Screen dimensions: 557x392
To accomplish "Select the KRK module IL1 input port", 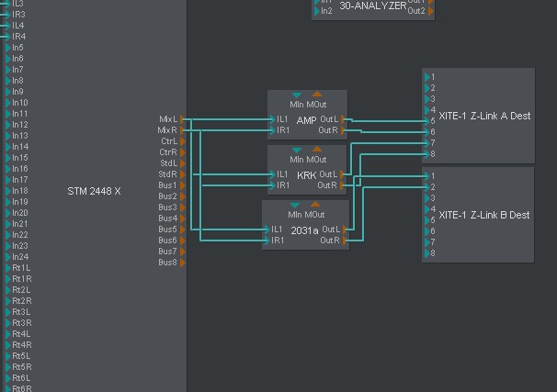I will coord(272,174).
